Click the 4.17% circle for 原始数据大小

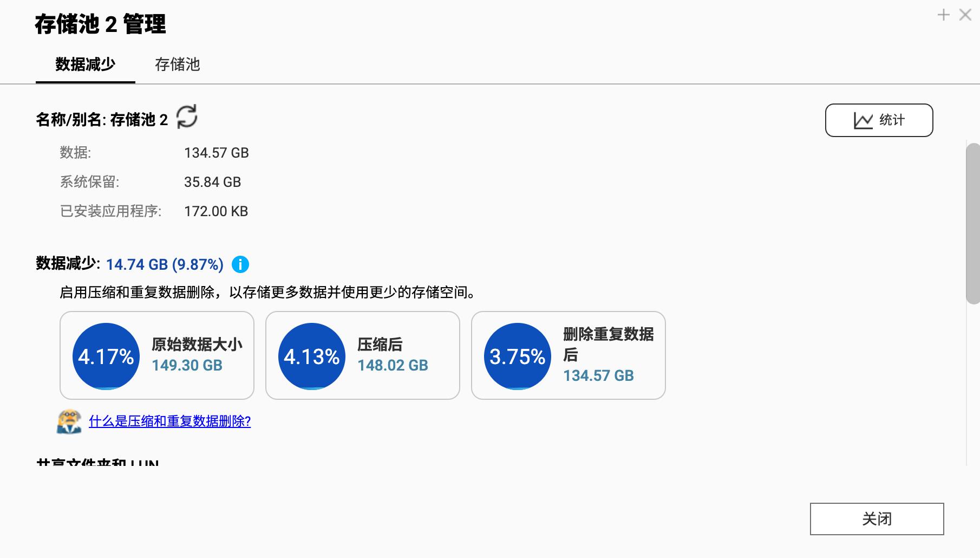pos(106,356)
